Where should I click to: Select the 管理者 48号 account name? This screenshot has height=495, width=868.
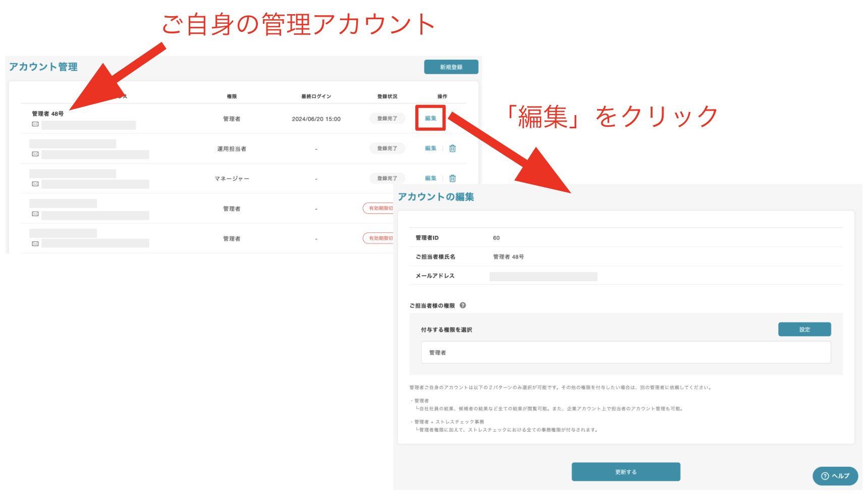(47, 114)
